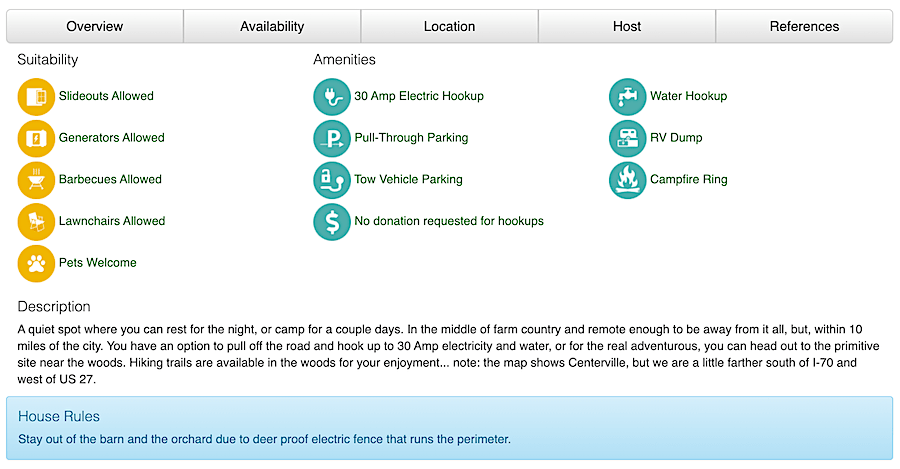Click the Campfire Ring flame icon

pos(627,180)
